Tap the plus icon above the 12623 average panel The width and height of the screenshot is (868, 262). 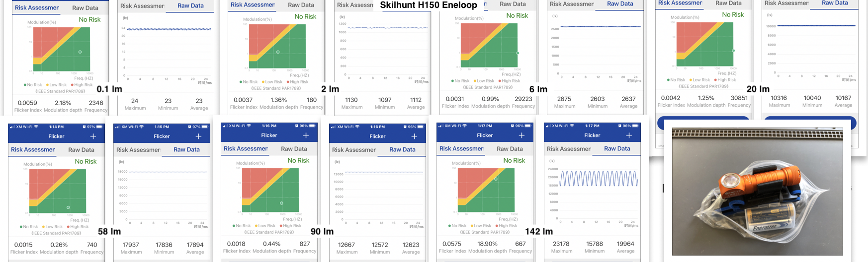click(414, 136)
